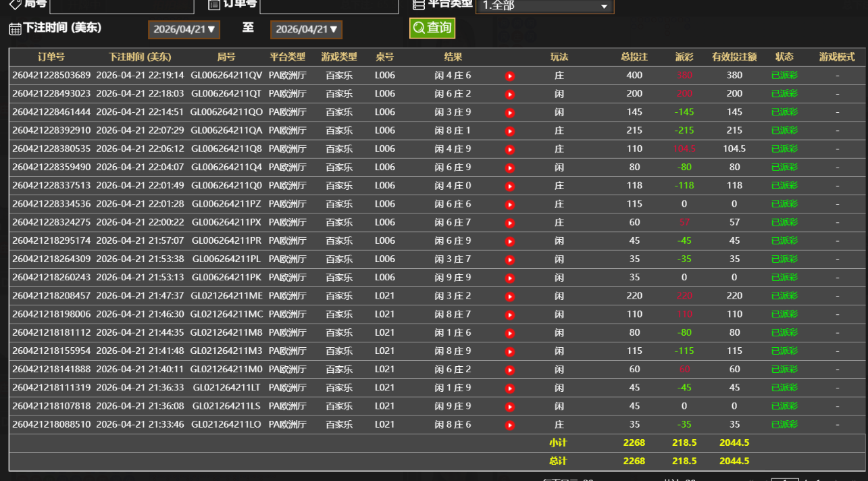Click 已派彩 status for order 260421218088510

click(784, 424)
